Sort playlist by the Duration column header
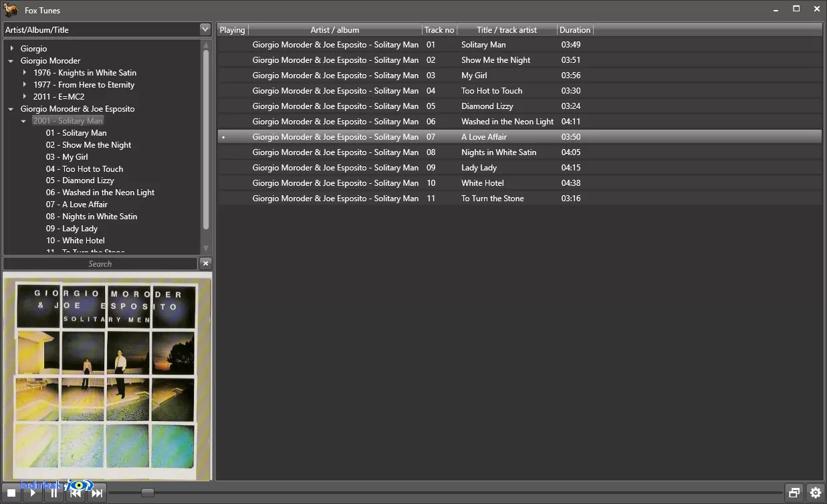This screenshot has height=504, width=827. [x=575, y=29]
